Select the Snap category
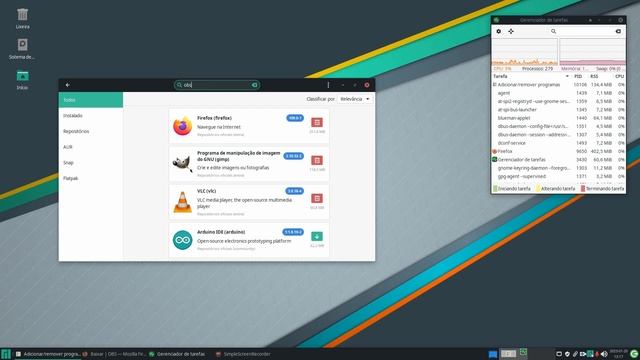 click(x=91, y=162)
